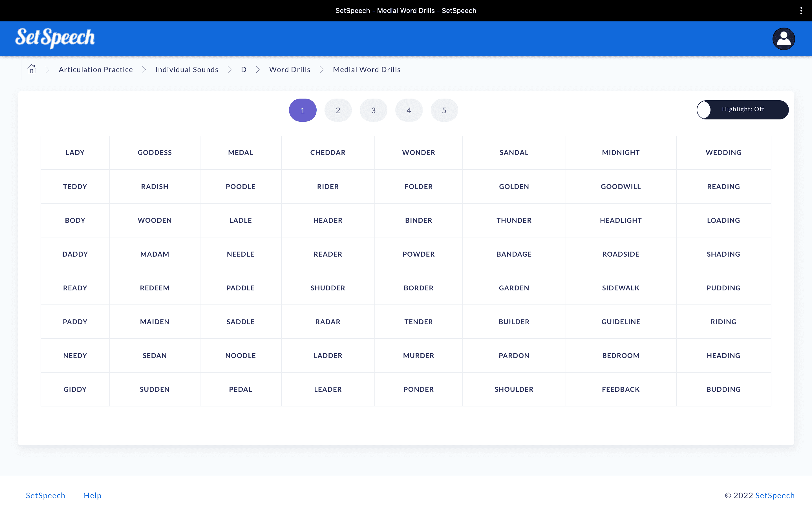
Task: Click SetSpeech link beside copyright 2022
Action: coord(775,495)
